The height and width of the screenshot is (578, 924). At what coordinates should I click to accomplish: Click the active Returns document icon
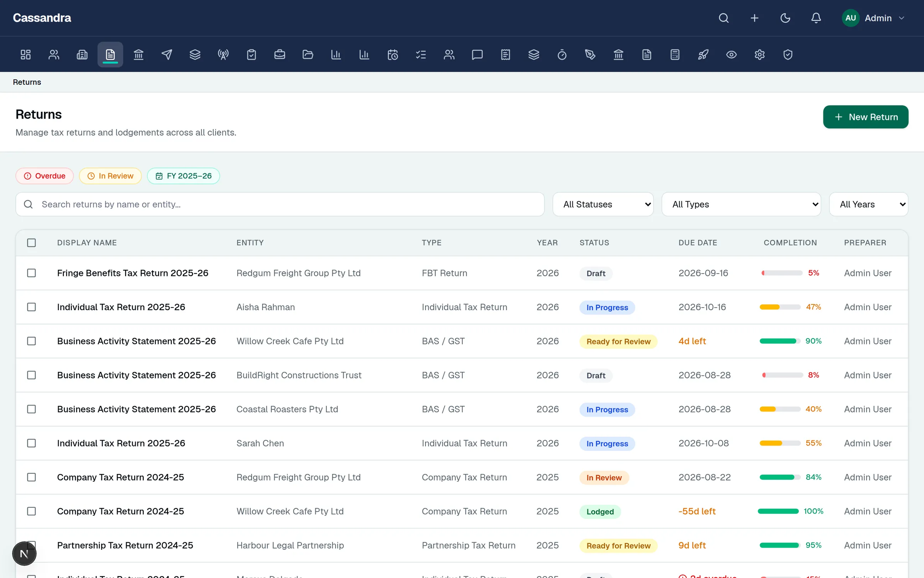110,55
